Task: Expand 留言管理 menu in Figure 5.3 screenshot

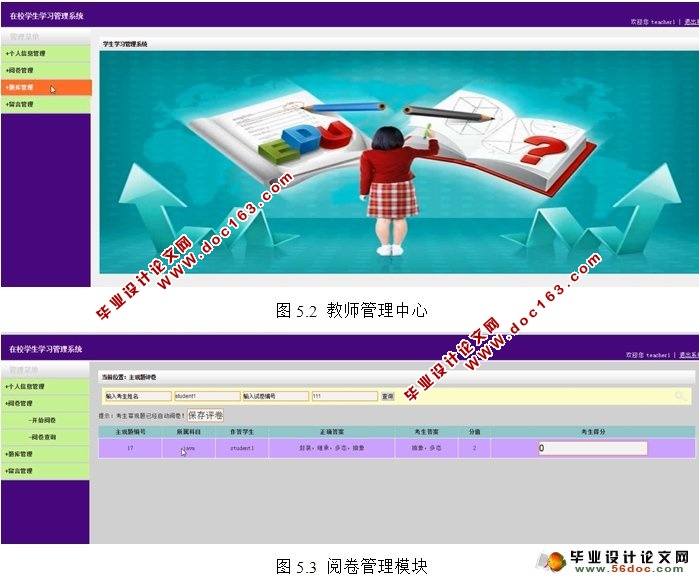Action: coord(45,471)
